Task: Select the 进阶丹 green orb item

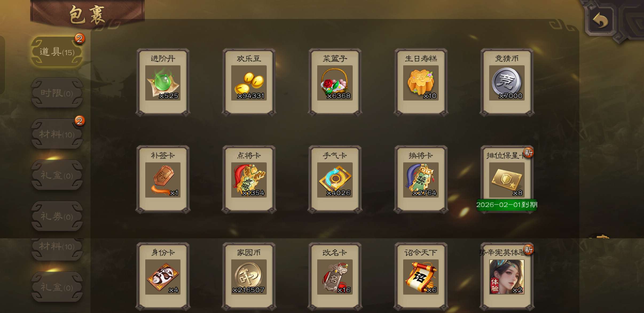Action: pyautogui.click(x=163, y=83)
